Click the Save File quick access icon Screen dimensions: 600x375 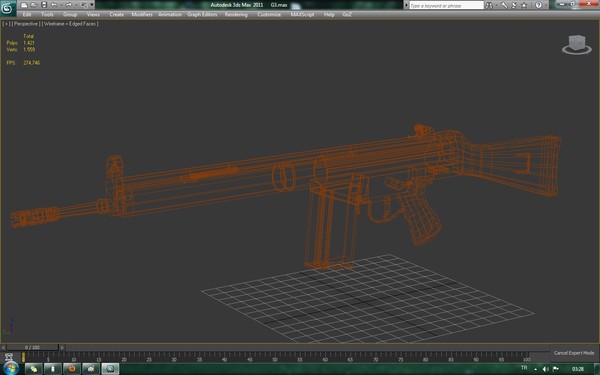[x=44, y=5]
